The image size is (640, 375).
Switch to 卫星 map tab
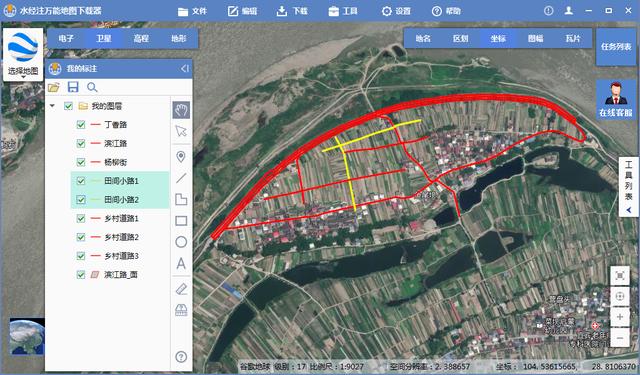(104, 39)
